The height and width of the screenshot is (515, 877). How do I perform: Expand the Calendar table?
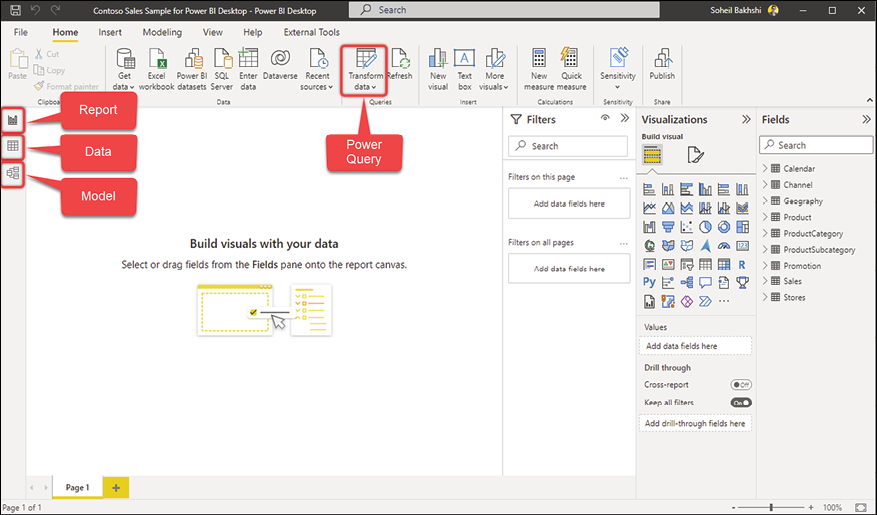tap(765, 168)
